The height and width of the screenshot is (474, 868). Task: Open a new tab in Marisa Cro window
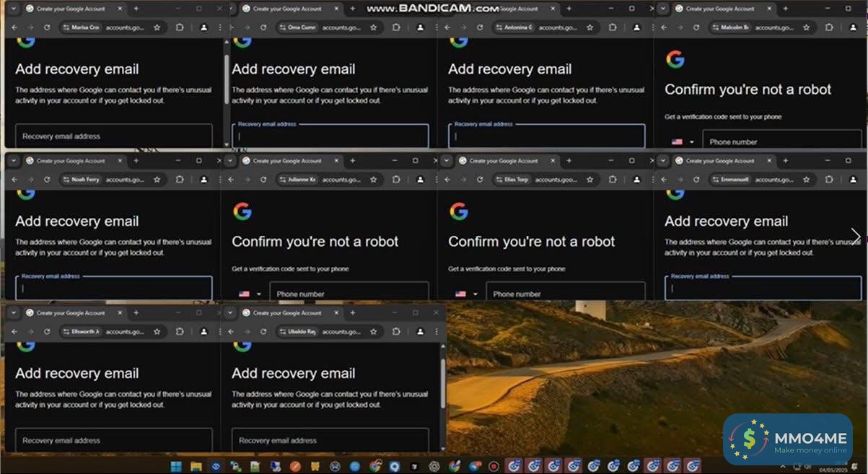[136, 9]
